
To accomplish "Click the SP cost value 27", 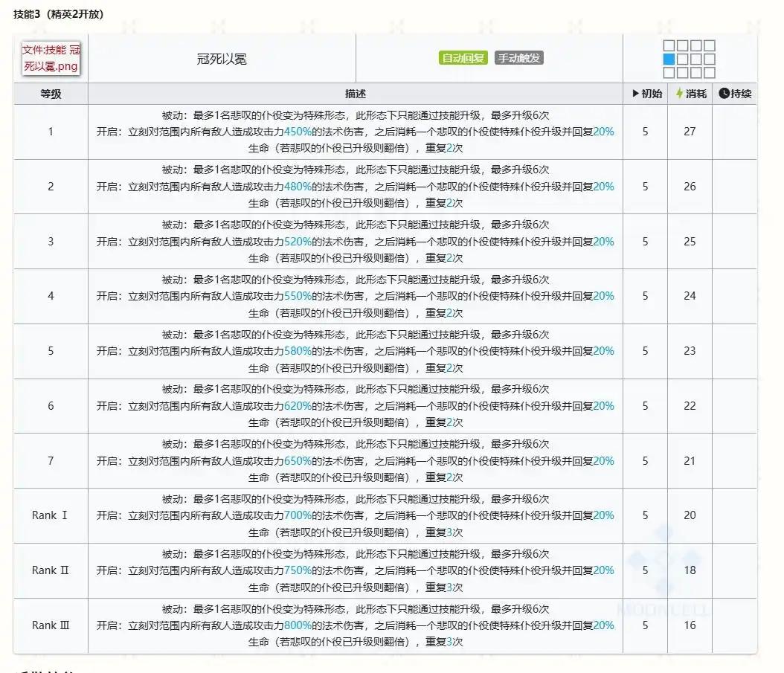I will 690,132.
